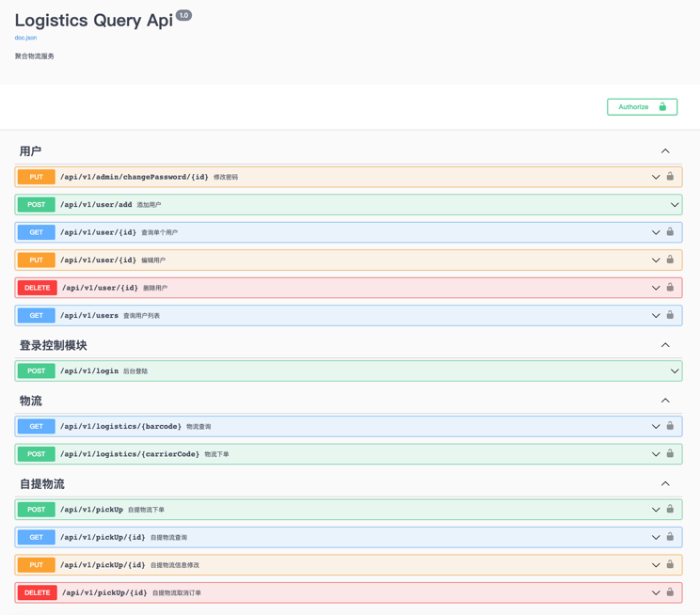
Task: Click lock icon on GET pickUp/{id} row
Action: coord(670,536)
